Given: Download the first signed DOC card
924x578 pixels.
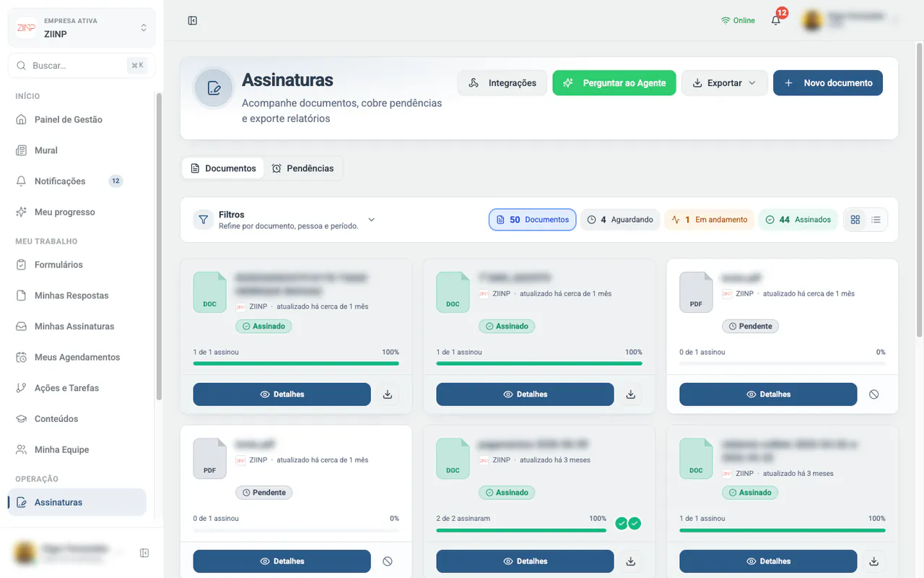Looking at the screenshot, I should (x=388, y=394).
